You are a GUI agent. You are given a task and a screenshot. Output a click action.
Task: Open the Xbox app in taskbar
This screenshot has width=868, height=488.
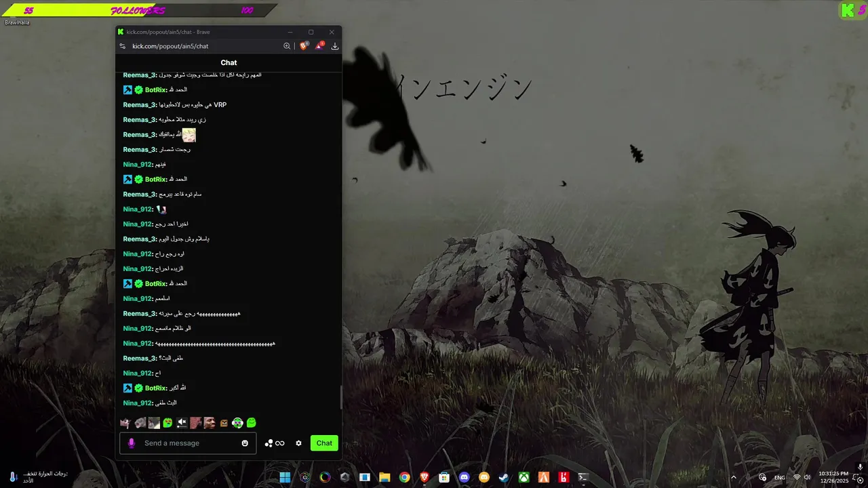(x=524, y=477)
